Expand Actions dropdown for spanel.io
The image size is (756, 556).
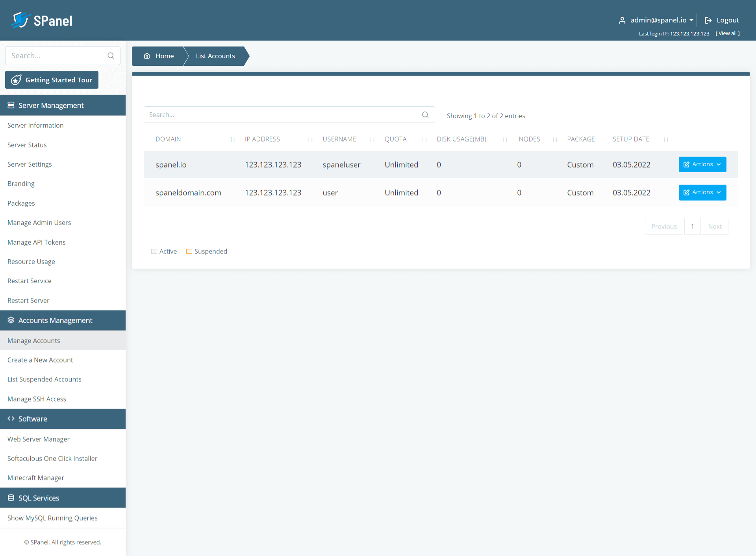click(702, 164)
